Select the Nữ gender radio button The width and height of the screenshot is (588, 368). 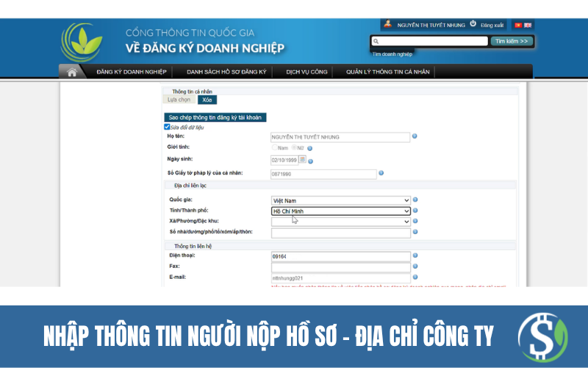click(x=295, y=148)
